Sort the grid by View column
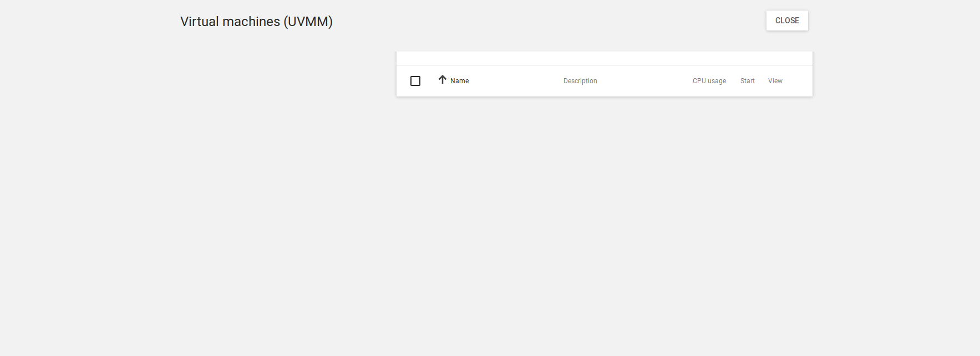980x356 pixels. pos(775,81)
